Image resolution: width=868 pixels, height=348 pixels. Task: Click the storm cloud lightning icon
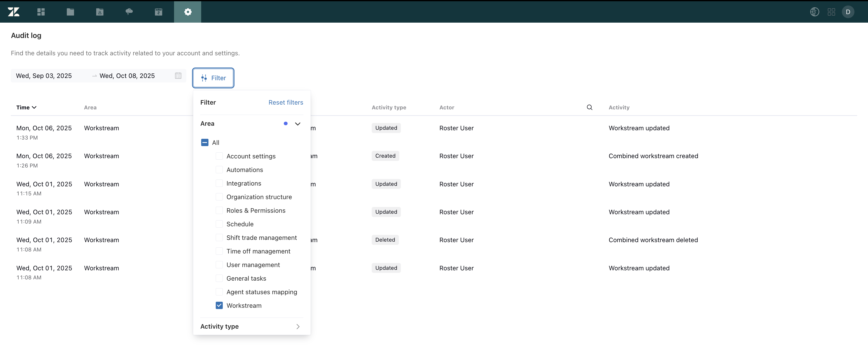[129, 12]
